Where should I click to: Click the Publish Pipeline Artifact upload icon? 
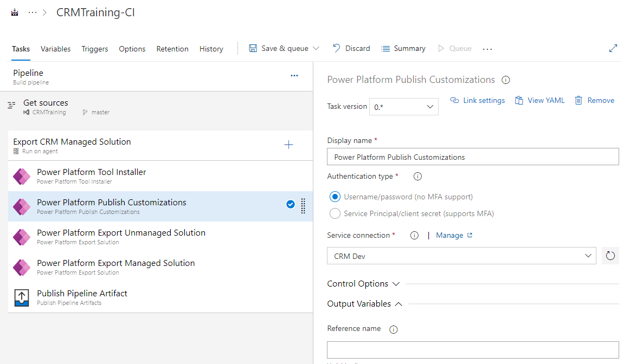(x=22, y=298)
